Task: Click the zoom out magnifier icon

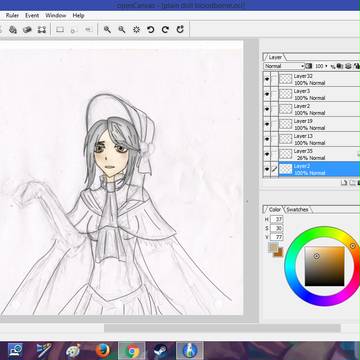Action: (x=122, y=29)
